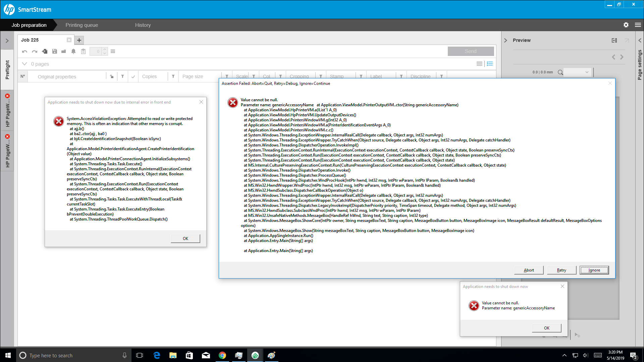Undo the last action in Job 225
This screenshot has width=644, height=362.
coord(24,51)
